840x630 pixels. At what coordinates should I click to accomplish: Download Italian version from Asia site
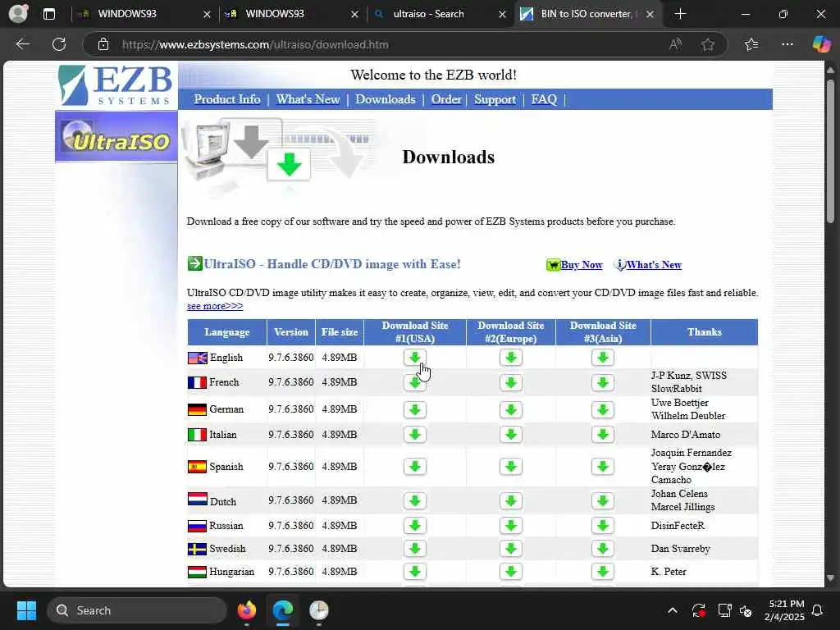click(603, 435)
